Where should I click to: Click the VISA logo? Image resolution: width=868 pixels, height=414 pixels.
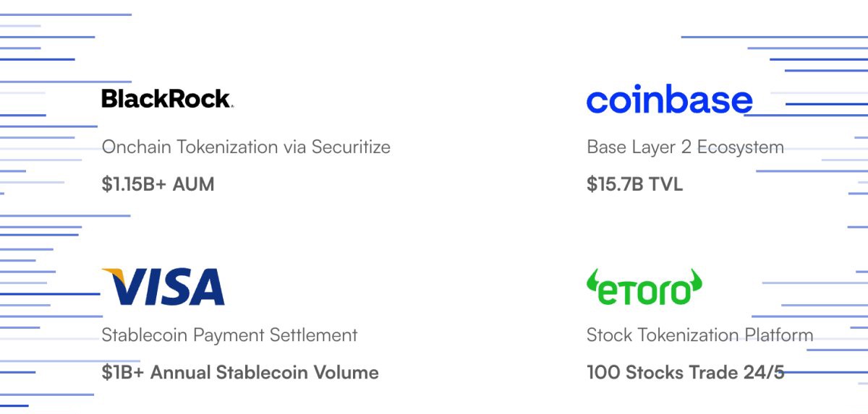[163, 286]
